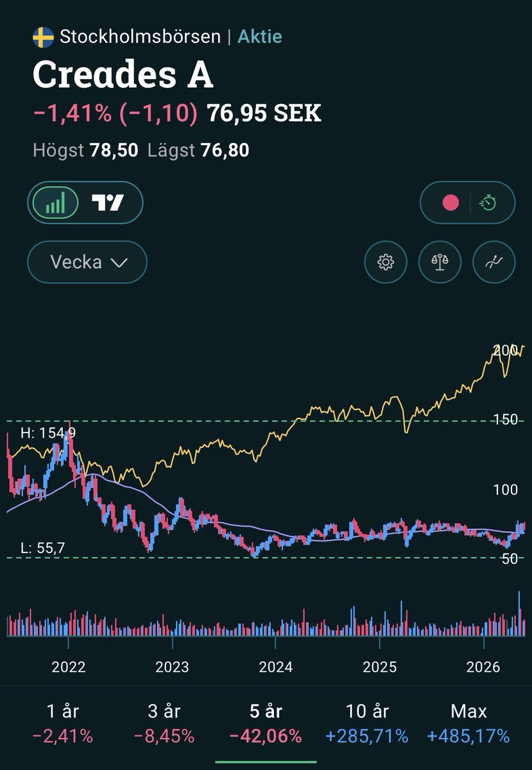Tap the −2,41% one-year return value
The height and width of the screenshot is (770, 532).
coord(64,735)
